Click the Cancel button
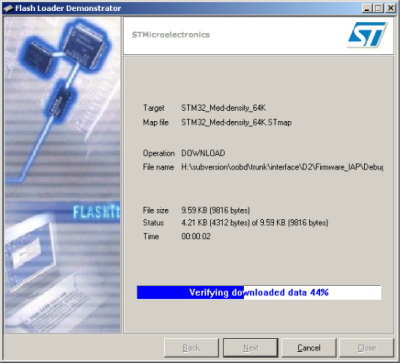The image size is (400, 363). pyautogui.click(x=309, y=348)
